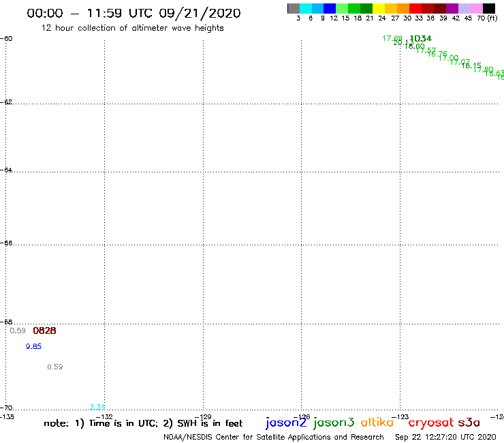This screenshot has width=504, height=443.
Task: Click the purple legend swatch
Action: coord(452,8)
